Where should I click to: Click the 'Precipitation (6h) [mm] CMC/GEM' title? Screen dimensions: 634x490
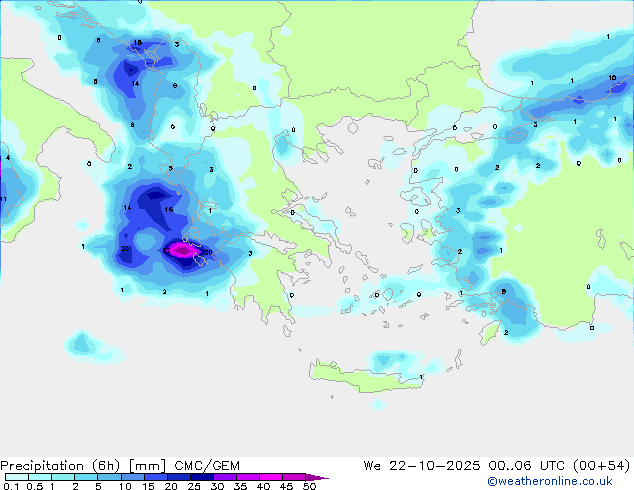(x=120, y=466)
